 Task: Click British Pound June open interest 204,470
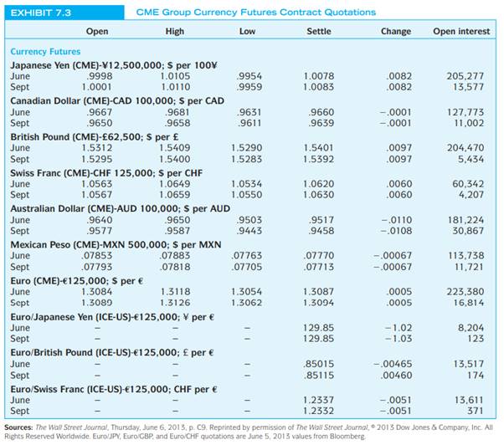pos(465,148)
